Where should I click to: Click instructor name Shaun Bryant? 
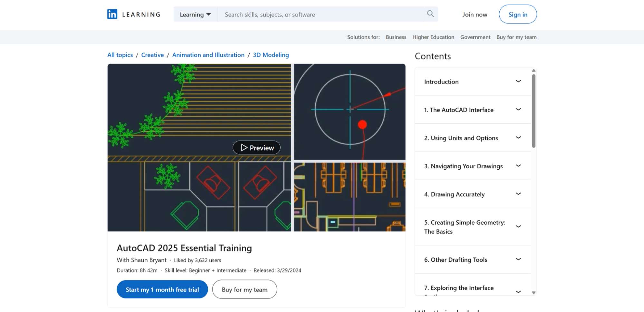pyautogui.click(x=149, y=260)
